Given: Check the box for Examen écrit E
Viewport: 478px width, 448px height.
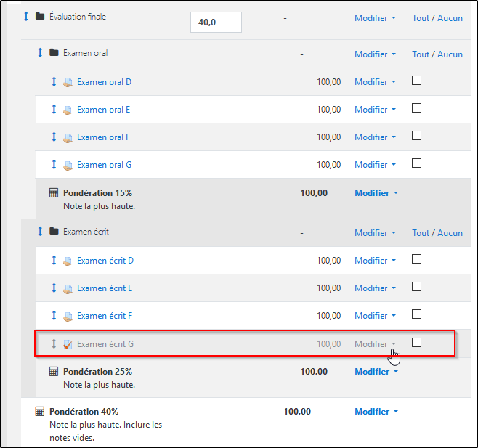Looking at the screenshot, I should [x=416, y=287].
